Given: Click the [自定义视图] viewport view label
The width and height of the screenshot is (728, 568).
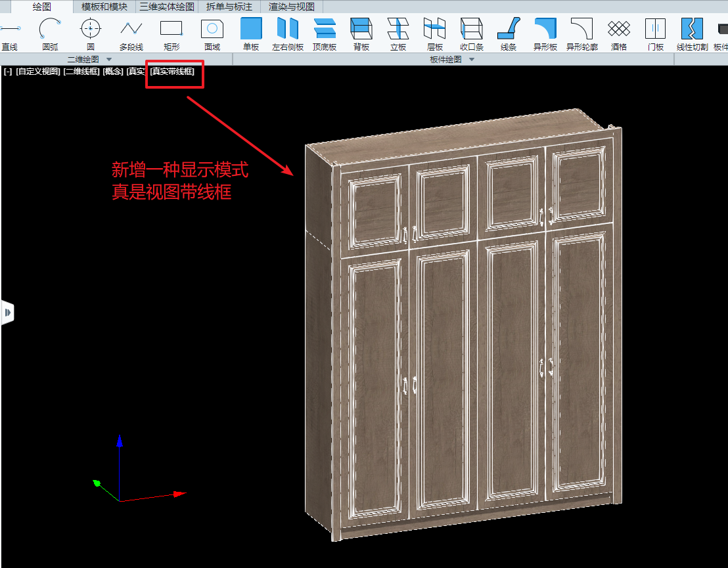Looking at the screenshot, I should (37, 71).
